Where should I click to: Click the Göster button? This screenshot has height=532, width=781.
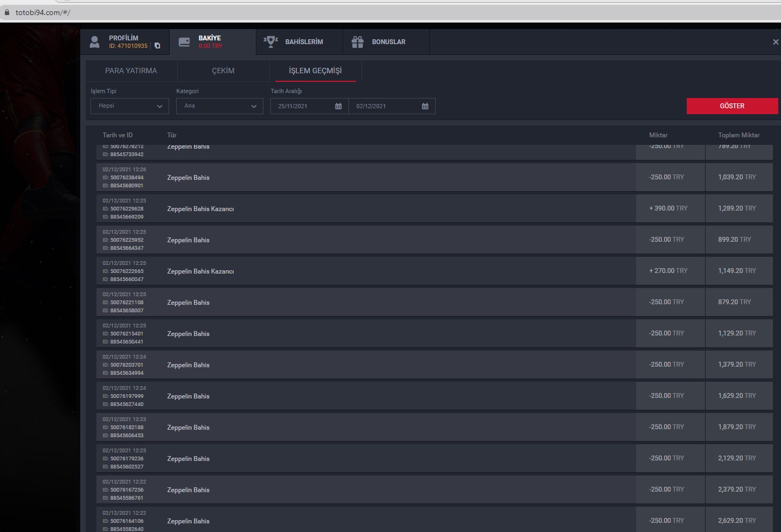(x=732, y=106)
